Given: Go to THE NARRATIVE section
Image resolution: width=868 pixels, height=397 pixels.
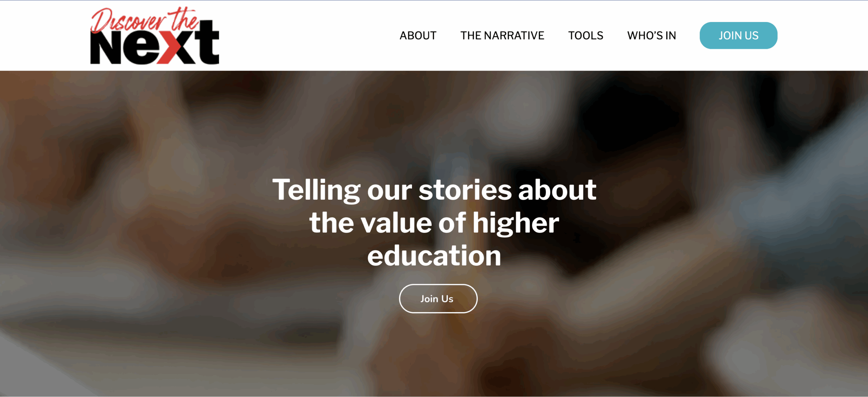Looking at the screenshot, I should coord(502,36).
